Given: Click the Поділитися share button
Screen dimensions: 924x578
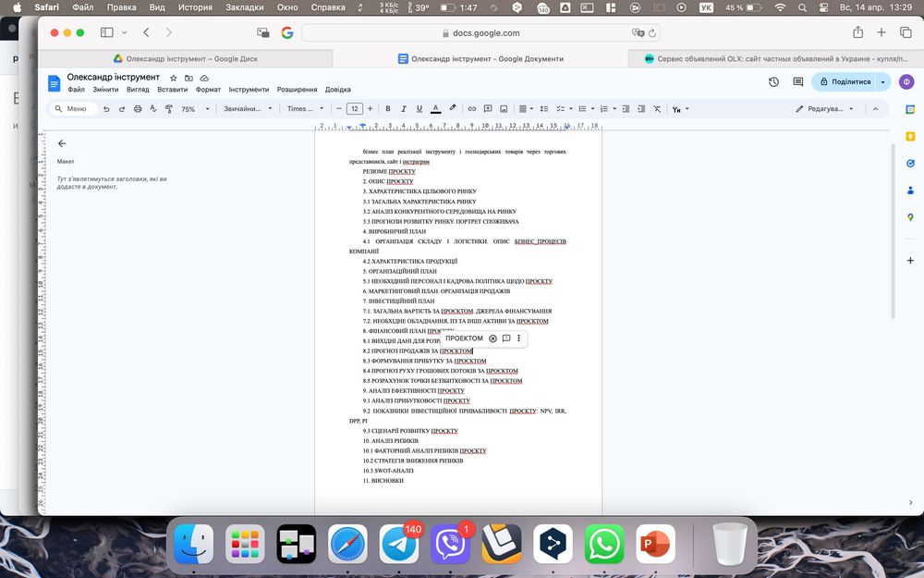Looking at the screenshot, I should [845, 82].
